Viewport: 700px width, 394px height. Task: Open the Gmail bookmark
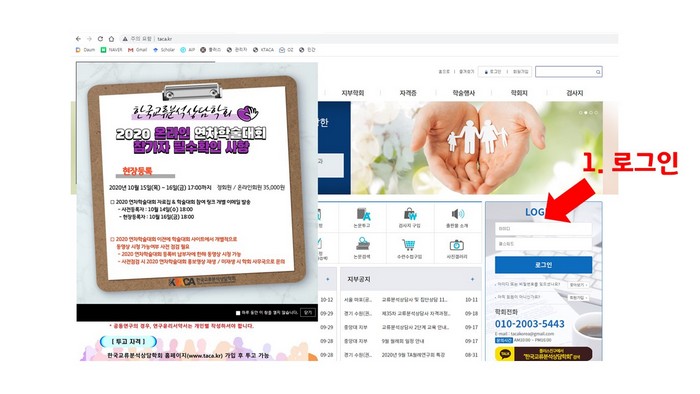(x=138, y=50)
